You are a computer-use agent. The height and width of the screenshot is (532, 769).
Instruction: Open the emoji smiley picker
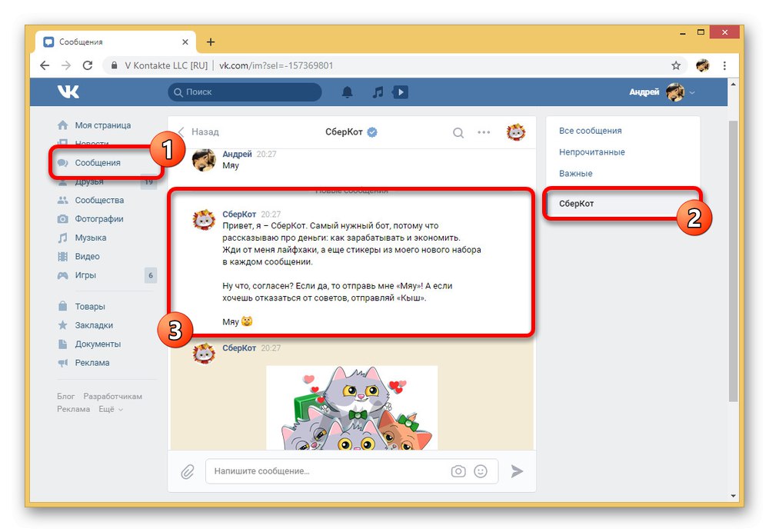pos(481,471)
